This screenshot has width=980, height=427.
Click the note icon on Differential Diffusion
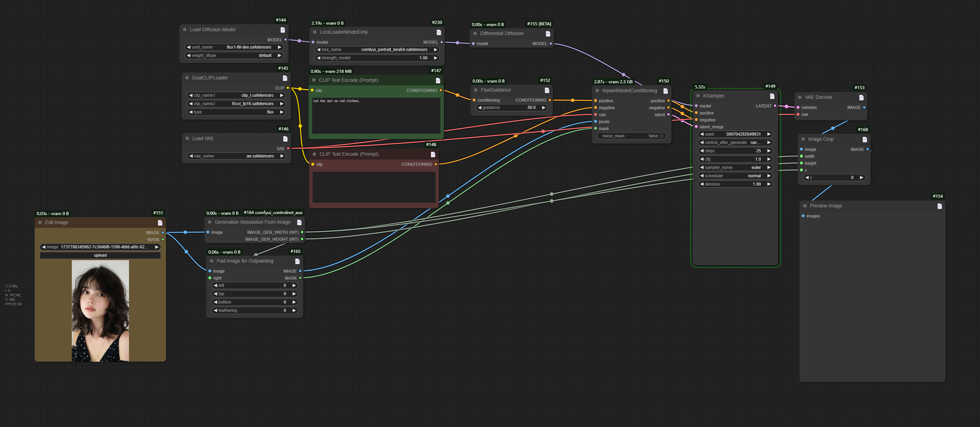point(548,34)
